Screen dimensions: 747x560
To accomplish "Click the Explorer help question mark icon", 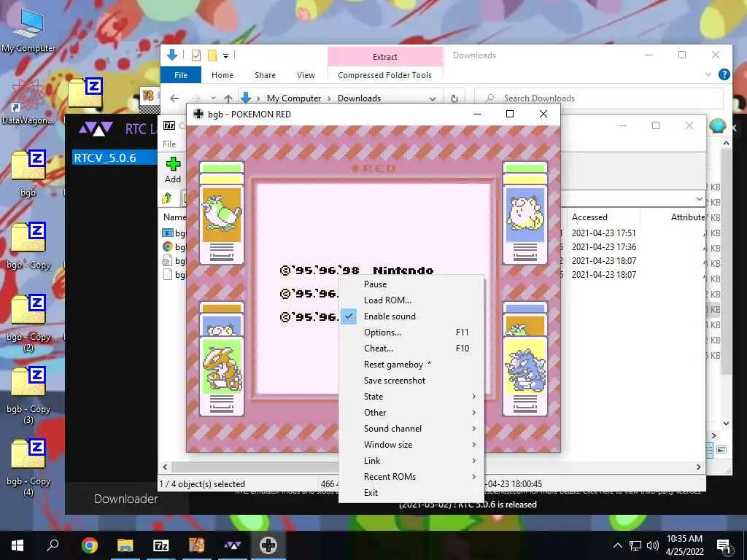I will [724, 75].
